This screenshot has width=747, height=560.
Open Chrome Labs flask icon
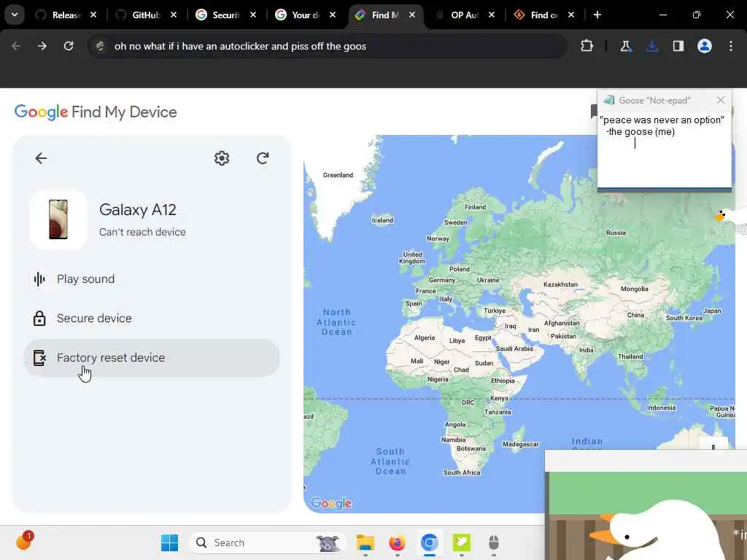point(625,46)
